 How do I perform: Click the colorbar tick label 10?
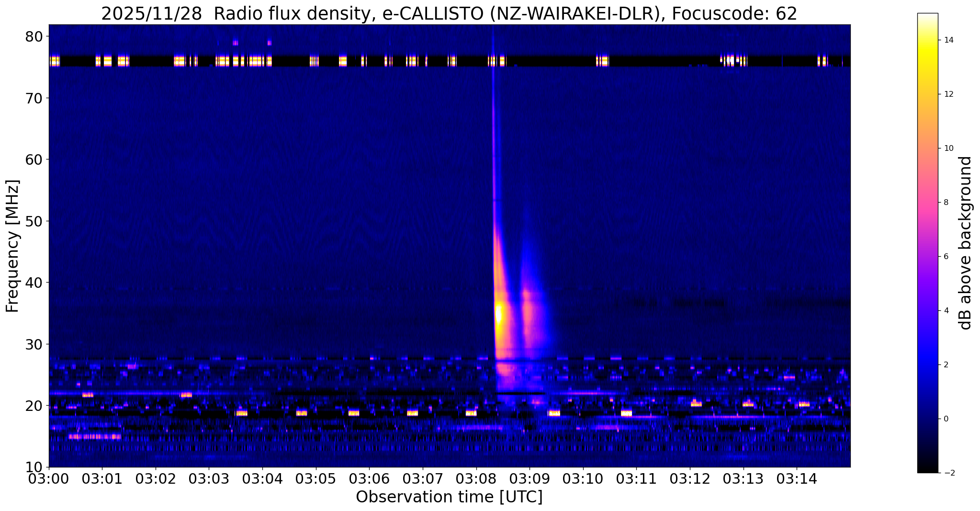[948, 148]
